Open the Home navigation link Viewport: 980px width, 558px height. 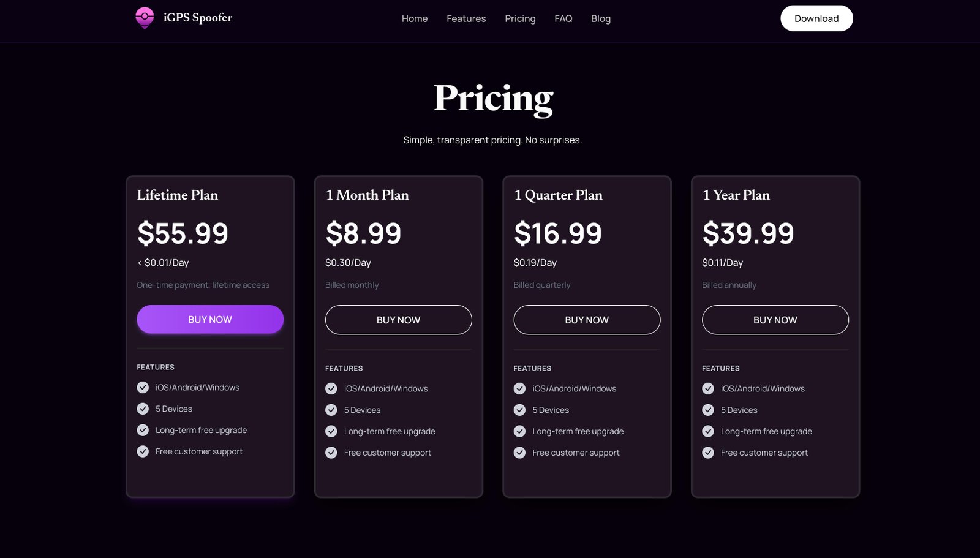coord(415,19)
